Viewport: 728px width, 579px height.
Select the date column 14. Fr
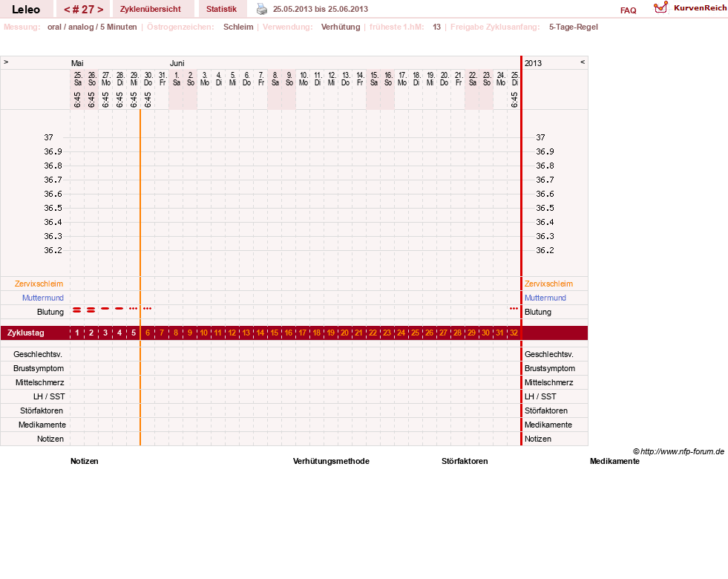360,79
